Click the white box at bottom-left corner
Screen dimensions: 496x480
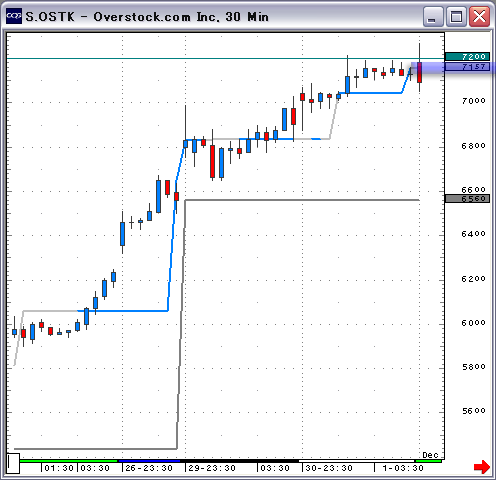(x=13, y=463)
